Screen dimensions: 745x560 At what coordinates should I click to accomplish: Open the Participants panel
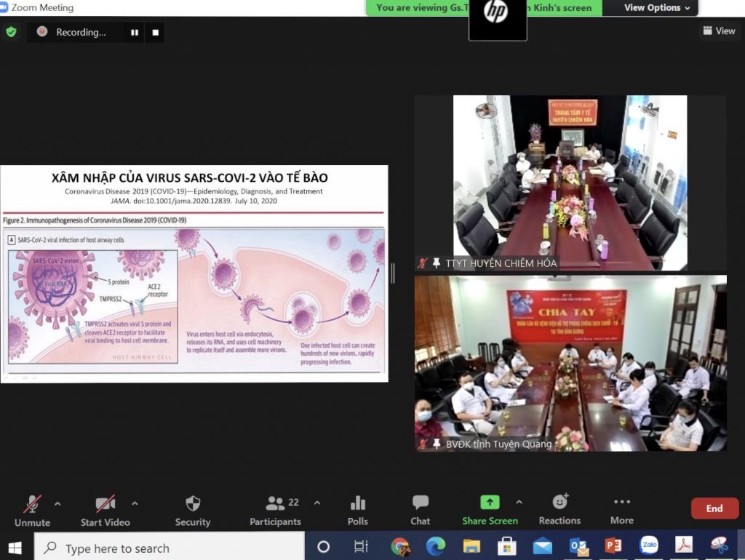[276, 511]
